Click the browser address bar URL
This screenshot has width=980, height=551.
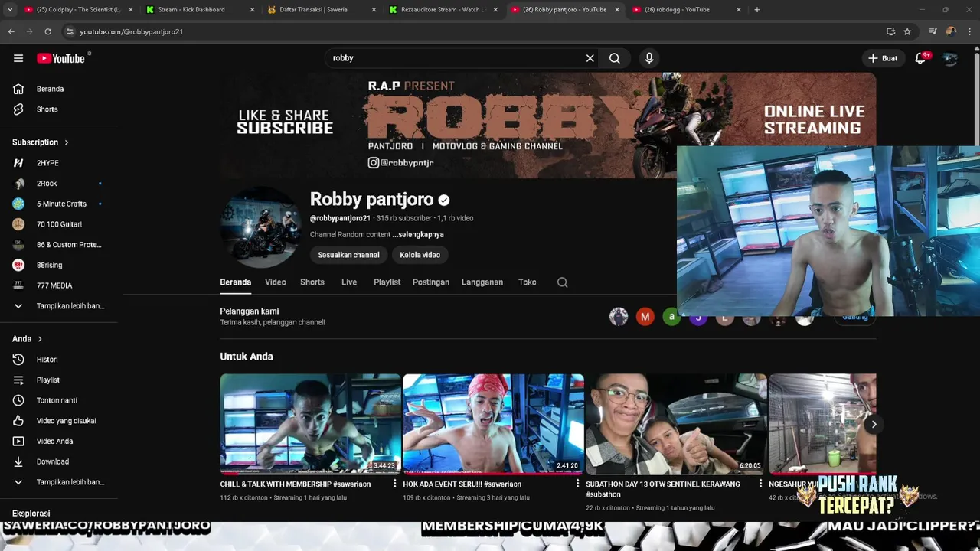pos(132,31)
